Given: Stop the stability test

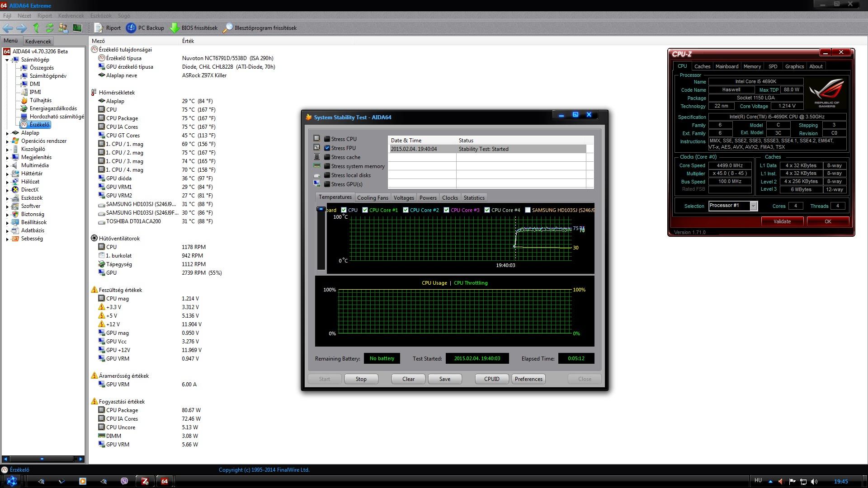Looking at the screenshot, I should click(x=361, y=379).
